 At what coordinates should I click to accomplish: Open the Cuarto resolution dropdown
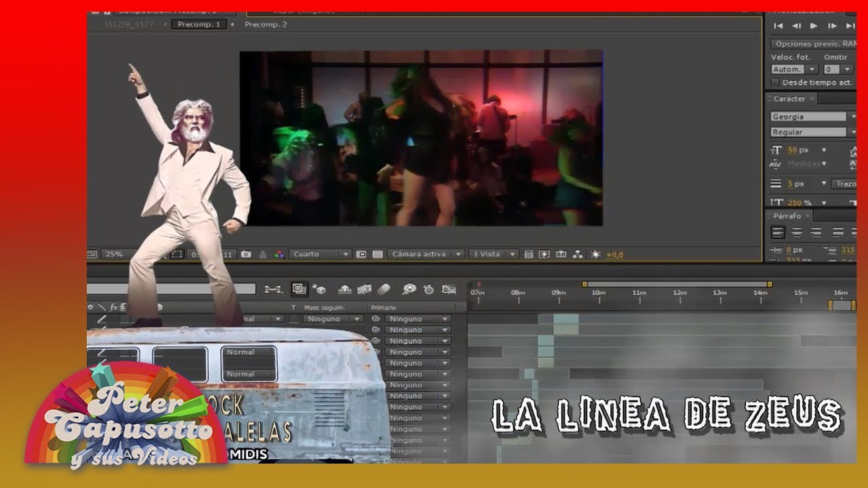click(321, 254)
